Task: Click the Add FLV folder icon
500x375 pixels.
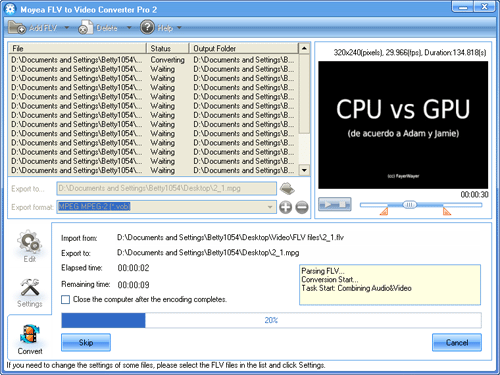Action: [x=17, y=28]
